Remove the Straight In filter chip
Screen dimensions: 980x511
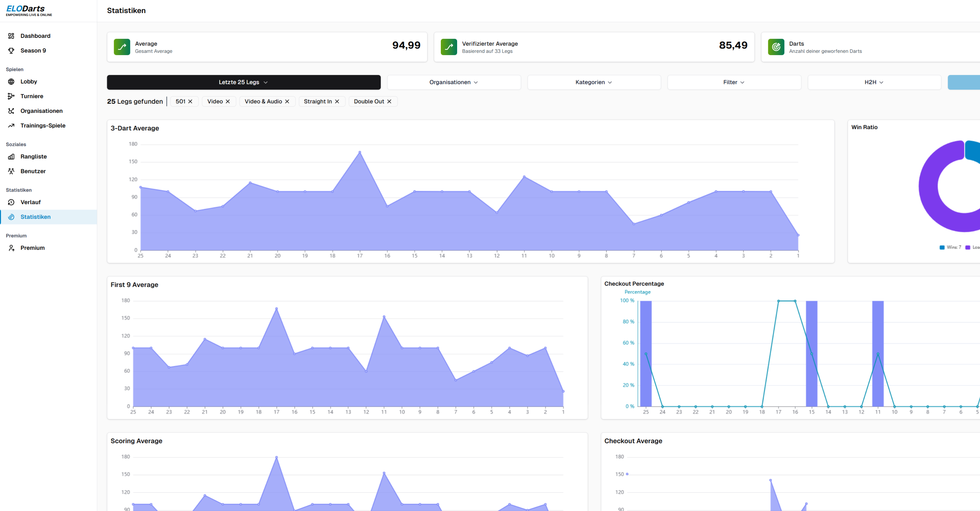point(337,101)
